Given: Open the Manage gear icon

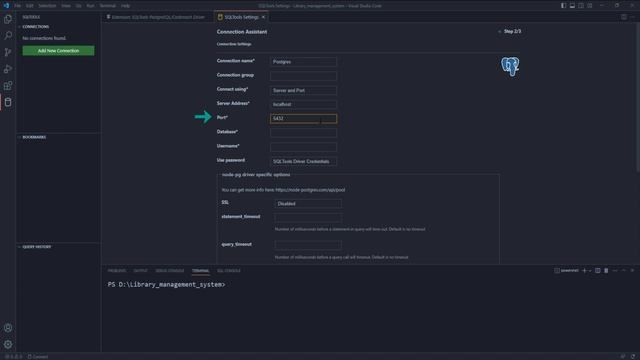Looking at the screenshot, I should click(8, 344).
